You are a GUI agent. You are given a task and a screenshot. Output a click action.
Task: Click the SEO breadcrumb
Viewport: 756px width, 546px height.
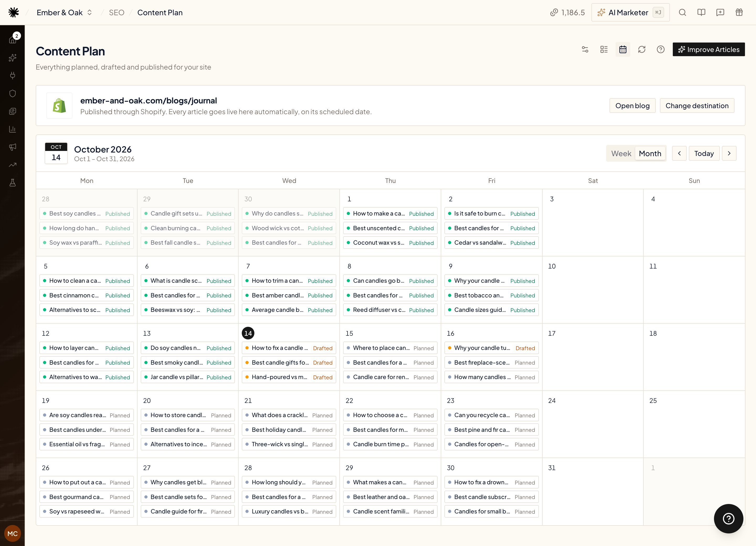117,12
